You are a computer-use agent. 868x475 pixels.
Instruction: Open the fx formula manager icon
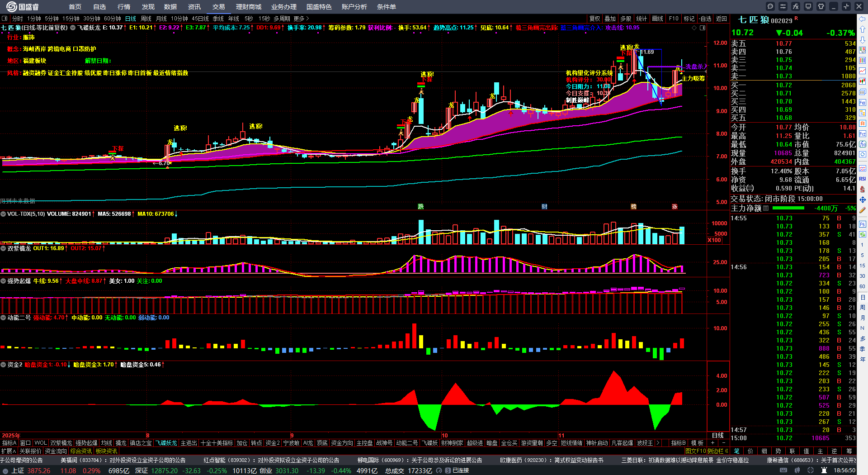[796, 6]
